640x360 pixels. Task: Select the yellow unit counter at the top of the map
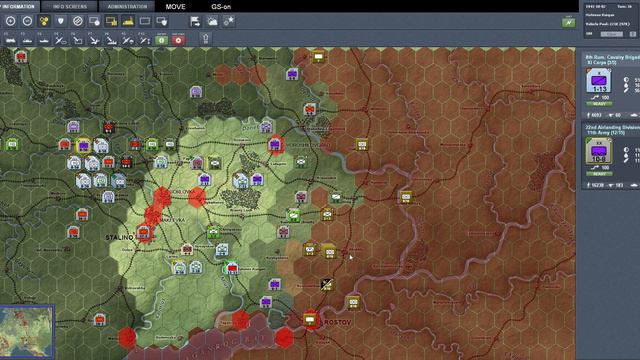[319, 56]
